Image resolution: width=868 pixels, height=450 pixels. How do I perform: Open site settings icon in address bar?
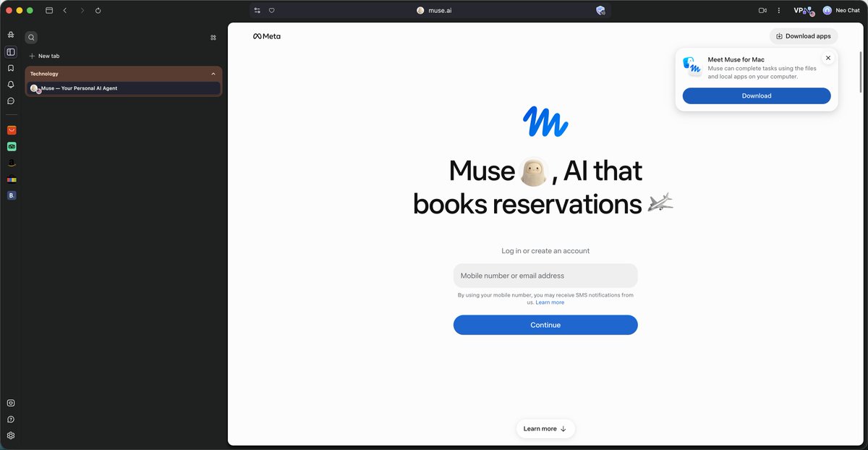point(258,11)
